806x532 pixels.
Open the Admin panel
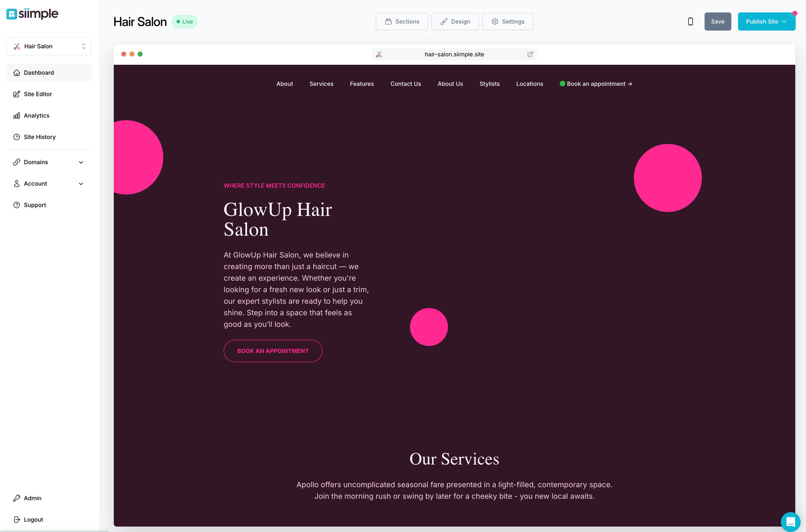(32, 498)
